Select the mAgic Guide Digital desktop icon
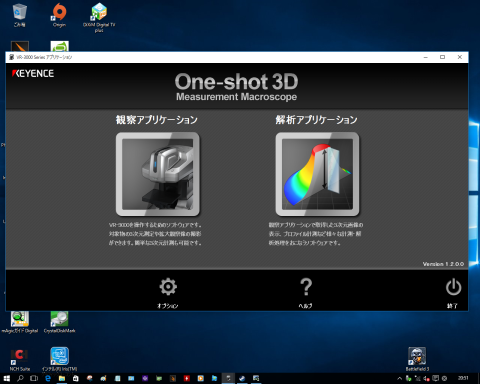 click(x=20, y=322)
